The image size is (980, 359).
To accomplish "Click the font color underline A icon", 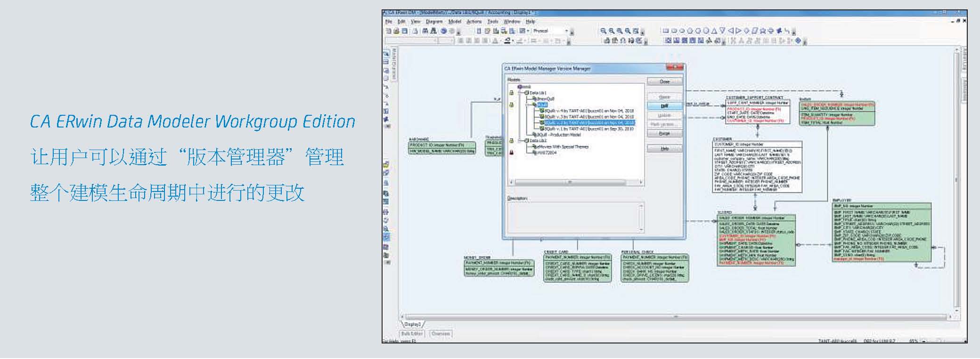I will click(495, 40).
